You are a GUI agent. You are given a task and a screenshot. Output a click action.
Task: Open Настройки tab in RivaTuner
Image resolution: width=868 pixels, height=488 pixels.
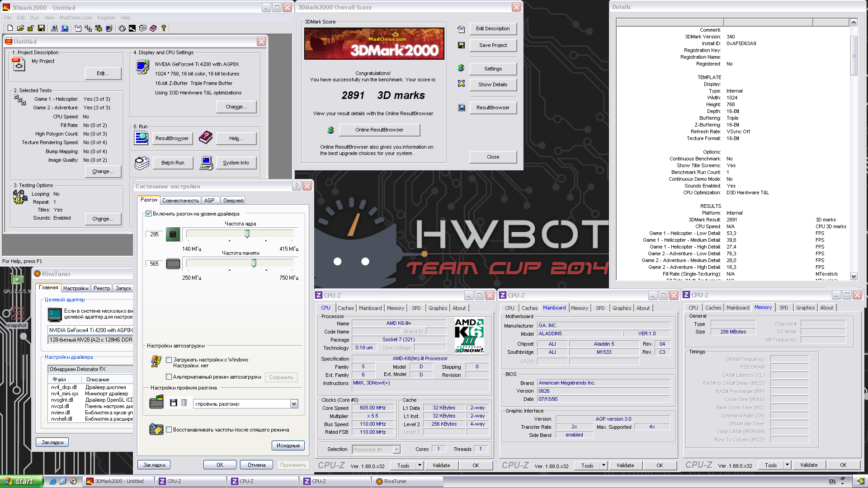pyautogui.click(x=75, y=288)
